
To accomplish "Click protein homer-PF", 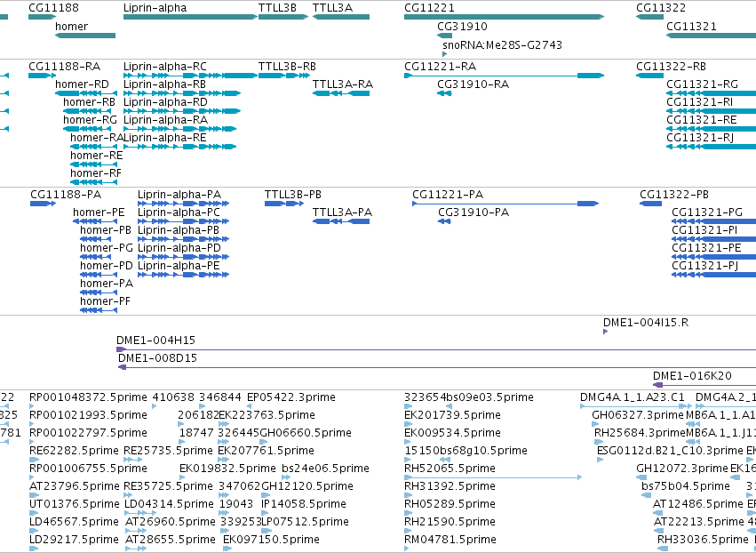I will [x=99, y=310].
